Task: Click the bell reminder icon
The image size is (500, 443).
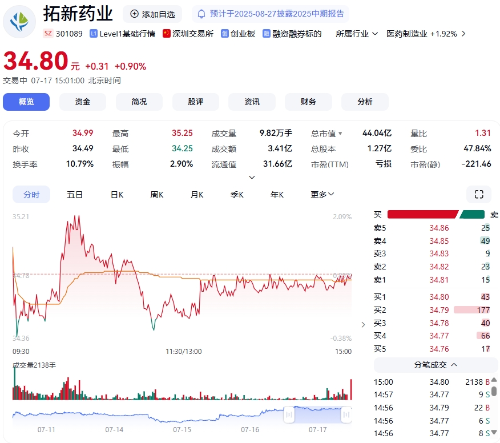Action: (201, 14)
